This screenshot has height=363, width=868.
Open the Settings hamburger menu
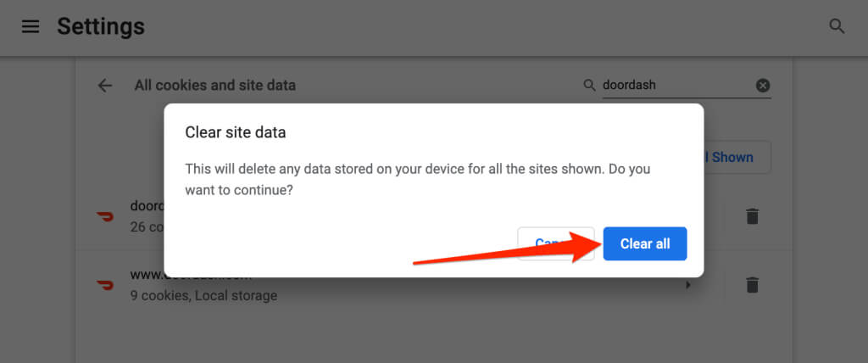(x=31, y=26)
